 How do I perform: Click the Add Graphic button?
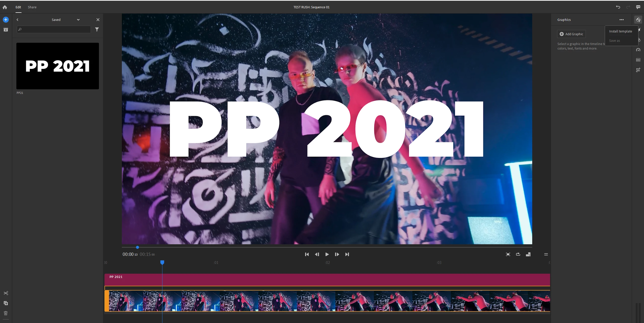coord(571,34)
